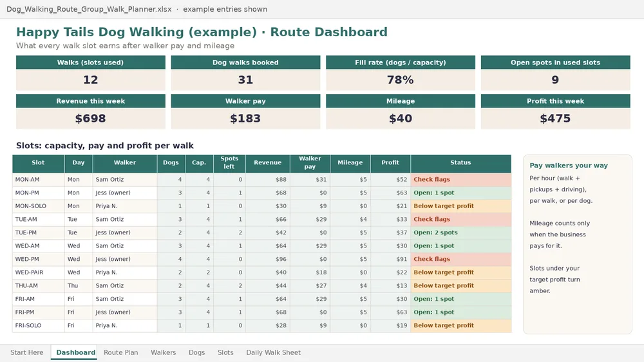Click the Fill rate (dogs / capacity) header
Screen dimensions: 644x362
[401, 62]
